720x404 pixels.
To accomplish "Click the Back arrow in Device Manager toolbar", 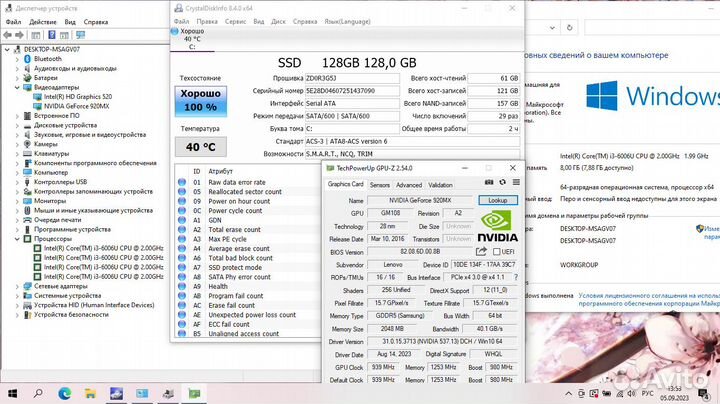I will (7, 35).
